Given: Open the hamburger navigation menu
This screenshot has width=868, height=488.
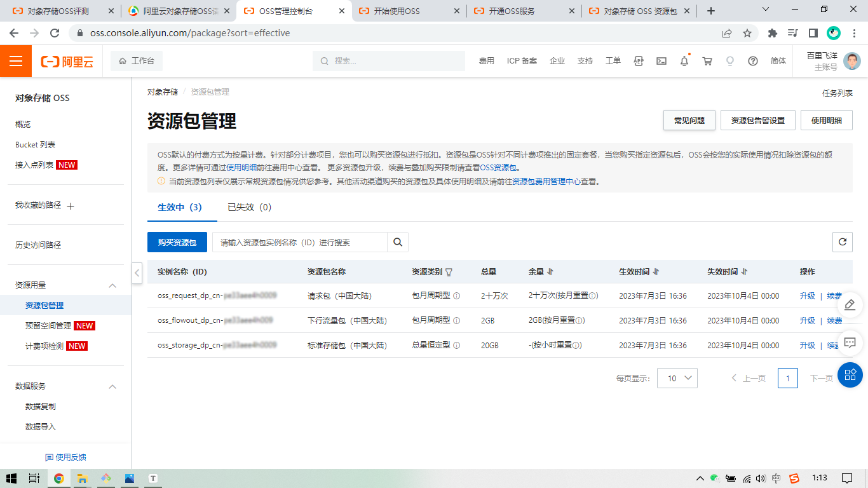Looking at the screenshot, I should click(x=16, y=61).
